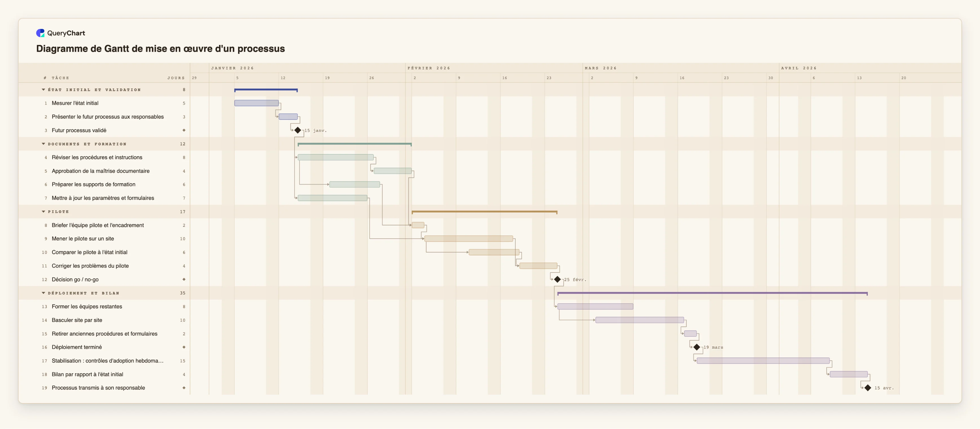Click the green Documents et formation summary bar
Screen dimensions: 980x429
click(355, 144)
